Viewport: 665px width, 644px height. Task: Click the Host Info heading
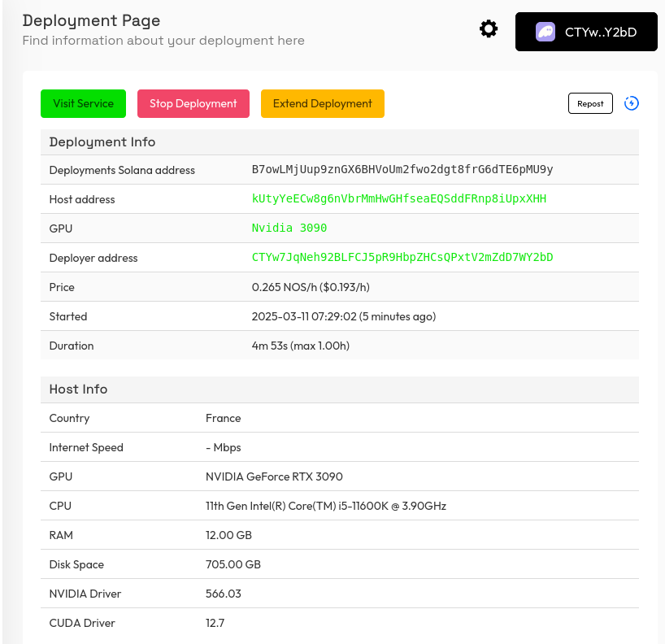click(x=79, y=389)
